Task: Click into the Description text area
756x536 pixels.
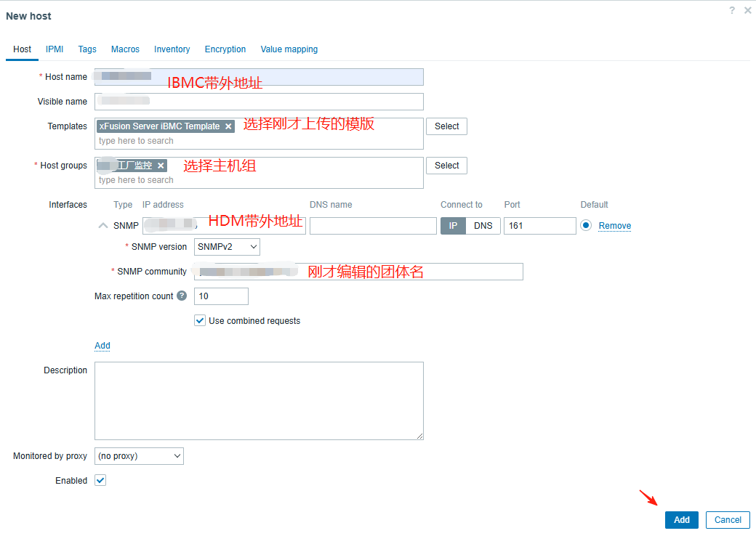Action: (x=259, y=400)
